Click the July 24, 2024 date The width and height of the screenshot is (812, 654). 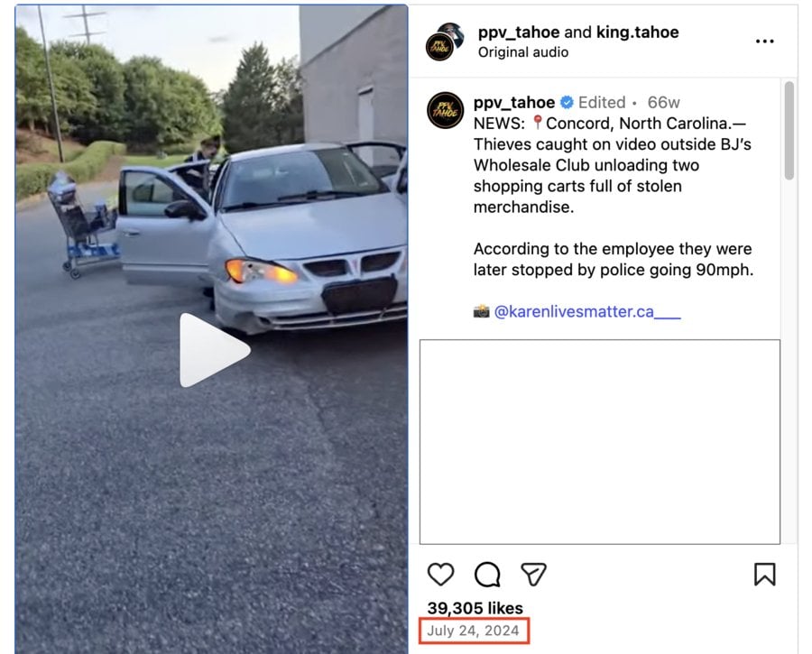(x=473, y=631)
